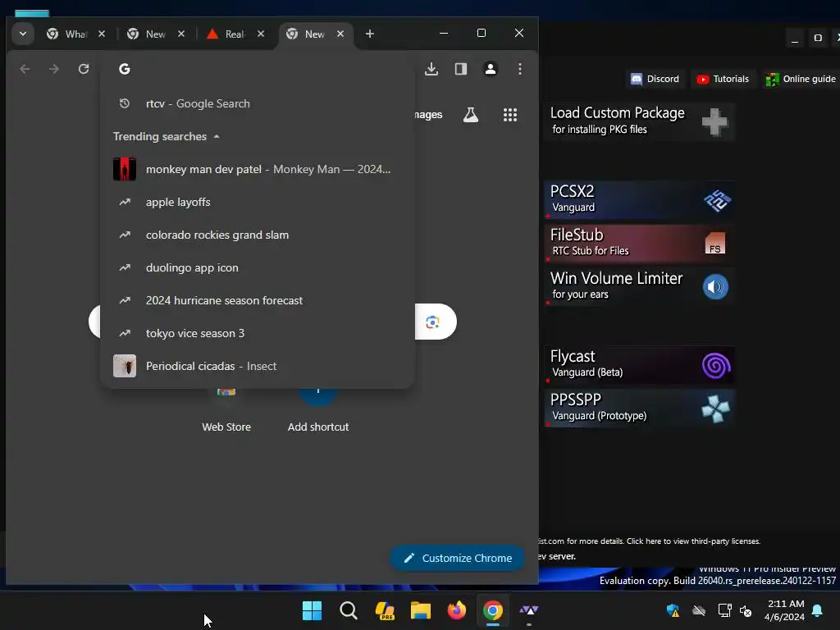The height and width of the screenshot is (630, 840).
Task: Select 'duolingo app icon' trending search
Action: [x=258, y=267]
